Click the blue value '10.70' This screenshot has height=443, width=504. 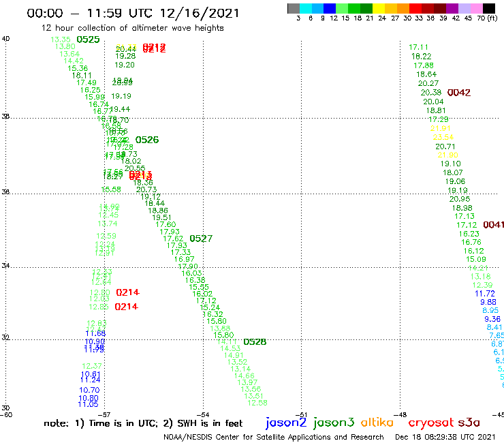point(89,391)
